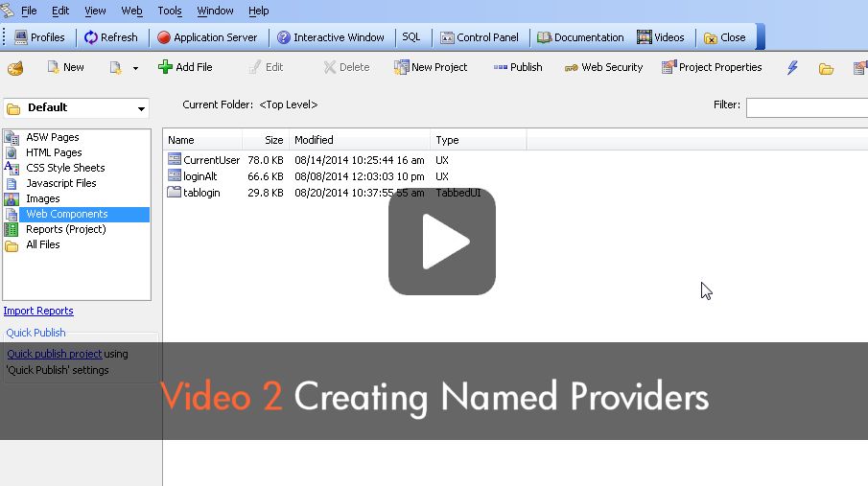Click inside the Filter input field
The height and width of the screenshot is (486, 868).
(x=807, y=107)
